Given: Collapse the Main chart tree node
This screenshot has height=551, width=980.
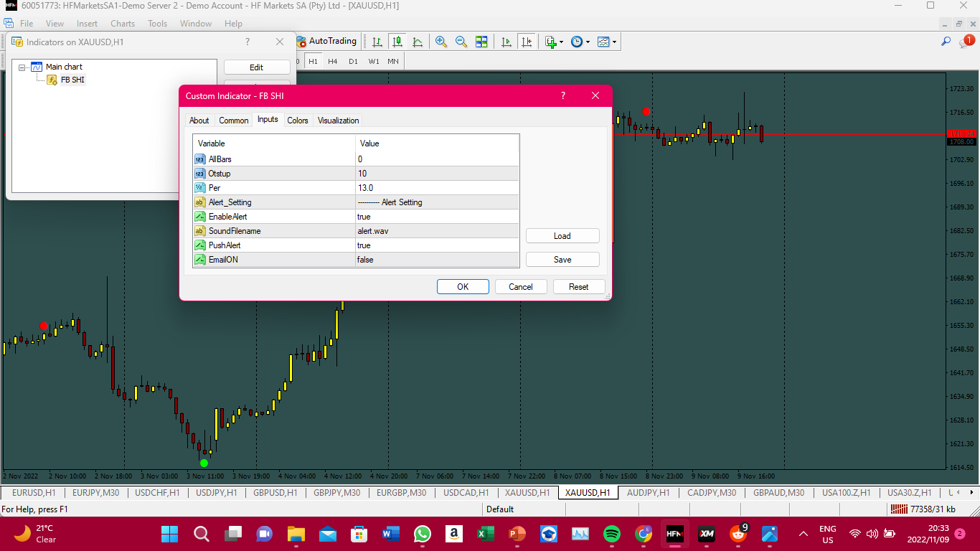Looking at the screenshot, I should [22, 67].
